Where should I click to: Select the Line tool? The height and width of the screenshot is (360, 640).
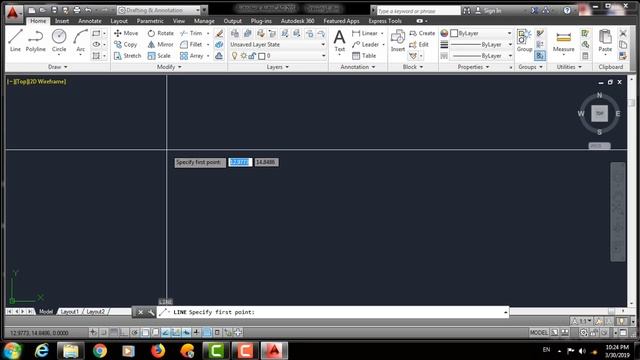tap(15, 40)
